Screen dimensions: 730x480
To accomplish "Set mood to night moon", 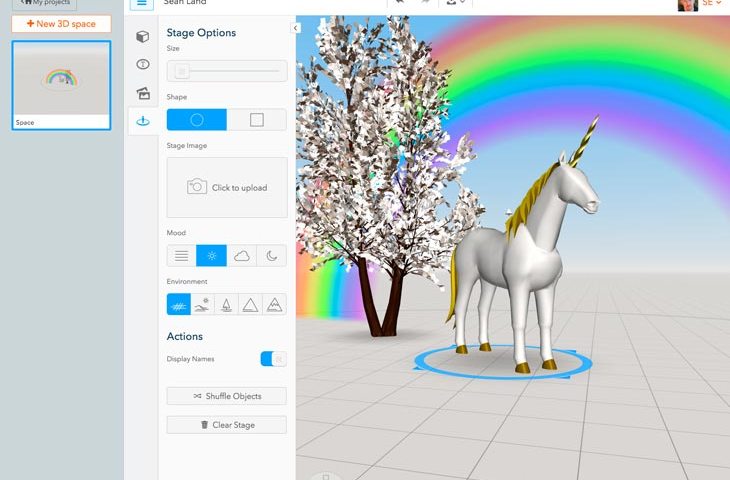I will click(271, 256).
